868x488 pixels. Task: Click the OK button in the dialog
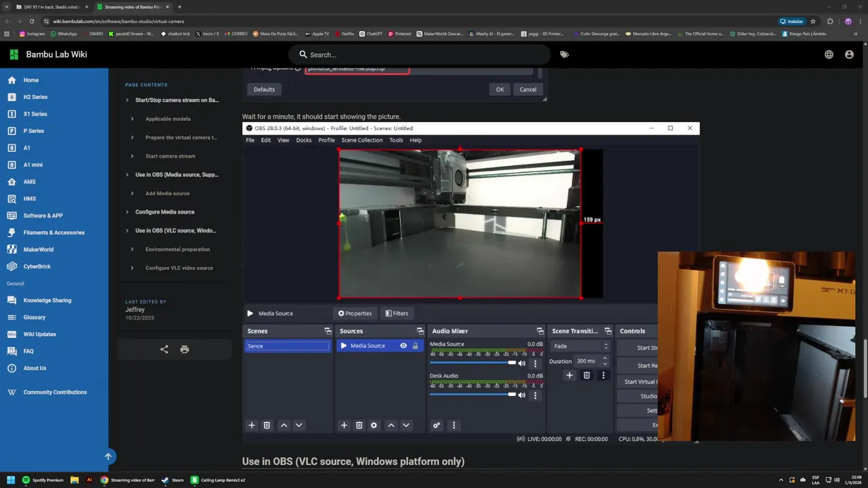pyautogui.click(x=500, y=89)
